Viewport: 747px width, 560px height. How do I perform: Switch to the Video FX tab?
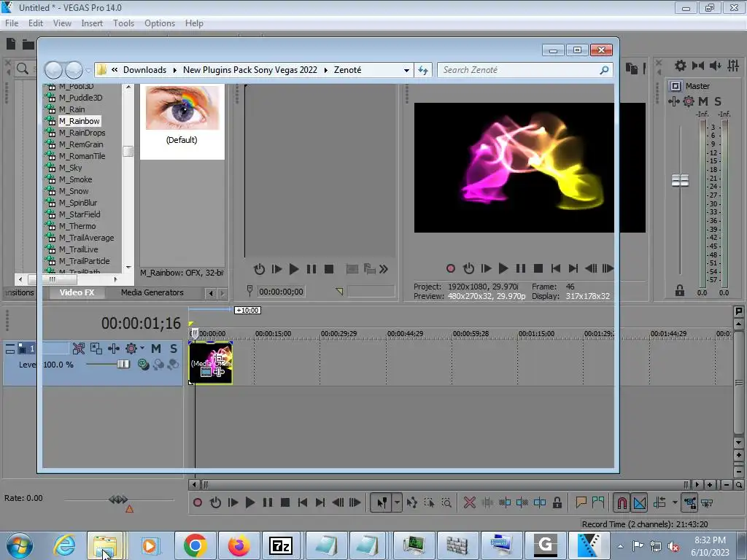76,292
